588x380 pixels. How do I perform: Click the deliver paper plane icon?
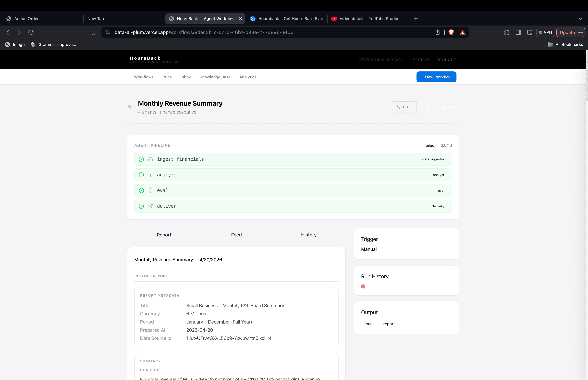click(151, 206)
